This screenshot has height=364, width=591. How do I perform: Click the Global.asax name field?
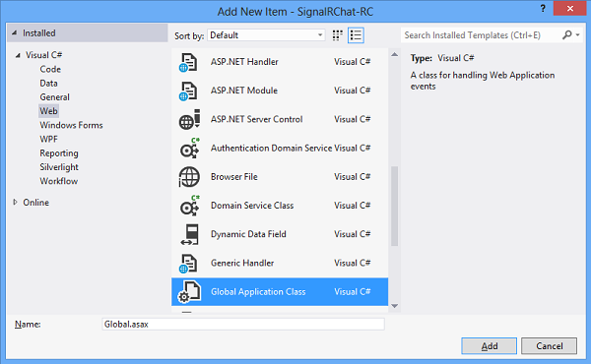pyautogui.click(x=243, y=324)
